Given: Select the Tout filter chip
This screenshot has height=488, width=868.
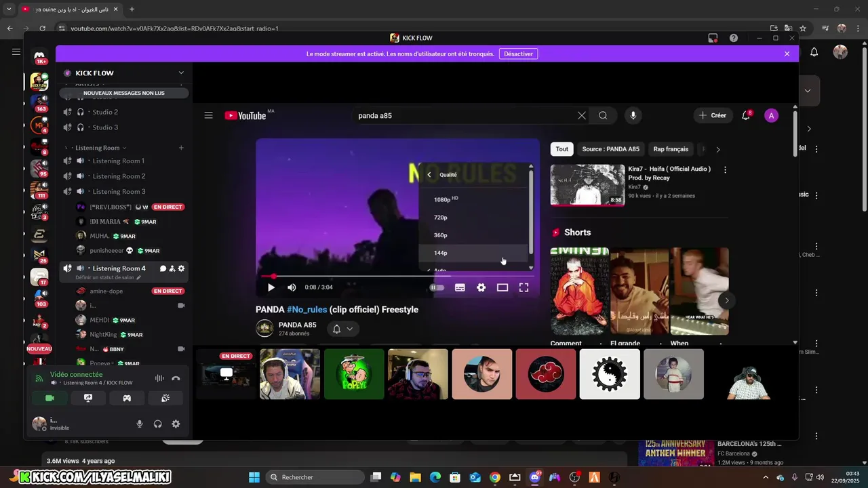Looking at the screenshot, I should point(562,149).
